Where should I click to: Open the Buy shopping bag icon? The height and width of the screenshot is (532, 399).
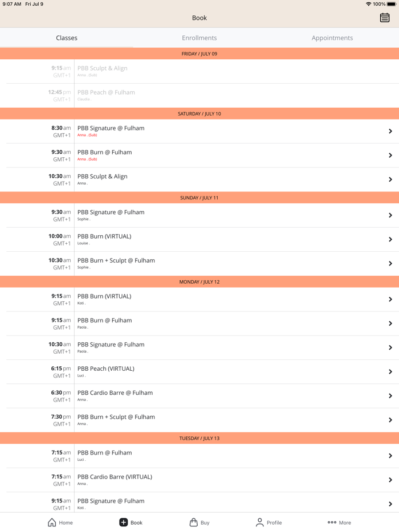click(194, 522)
